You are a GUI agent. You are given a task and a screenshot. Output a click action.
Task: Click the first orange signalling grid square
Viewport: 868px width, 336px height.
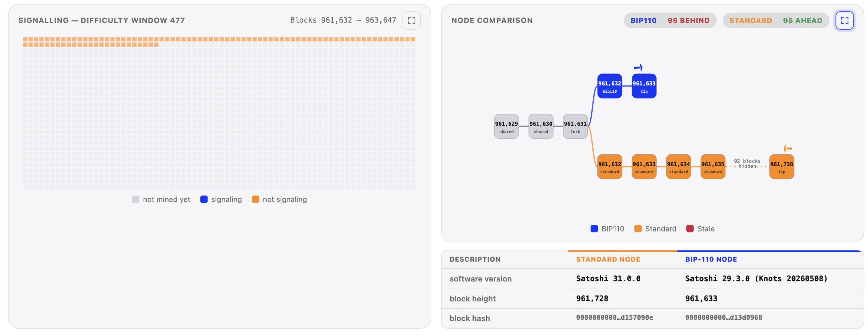click(x=25, y=39)
